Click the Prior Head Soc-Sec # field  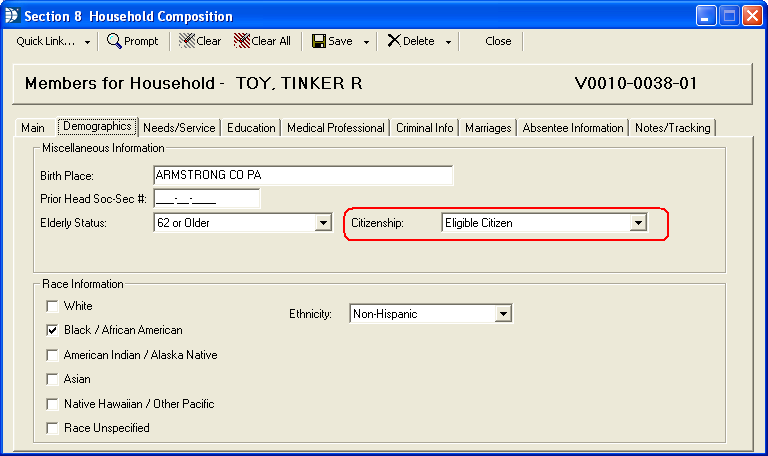[207, 199]
